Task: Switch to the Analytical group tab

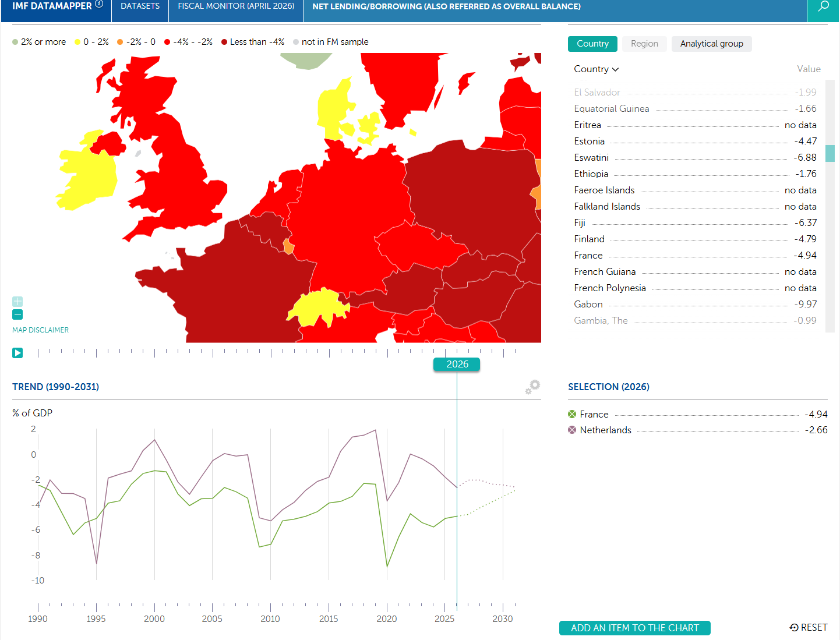Action: coord(711,44)
